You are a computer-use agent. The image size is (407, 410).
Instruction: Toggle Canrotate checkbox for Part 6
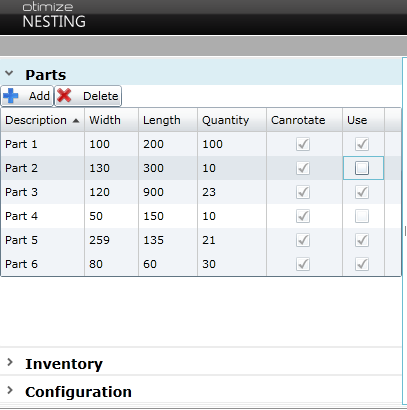click(x=303, y=264)
